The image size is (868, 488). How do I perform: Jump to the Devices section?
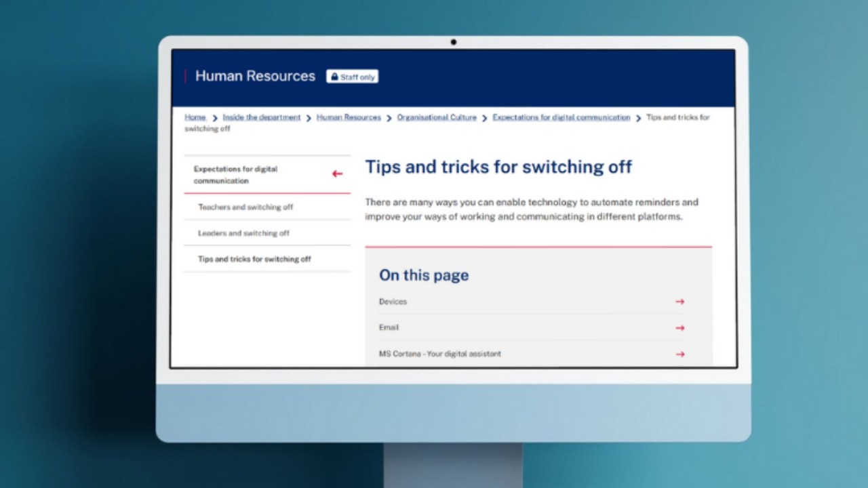coord(532,302)
